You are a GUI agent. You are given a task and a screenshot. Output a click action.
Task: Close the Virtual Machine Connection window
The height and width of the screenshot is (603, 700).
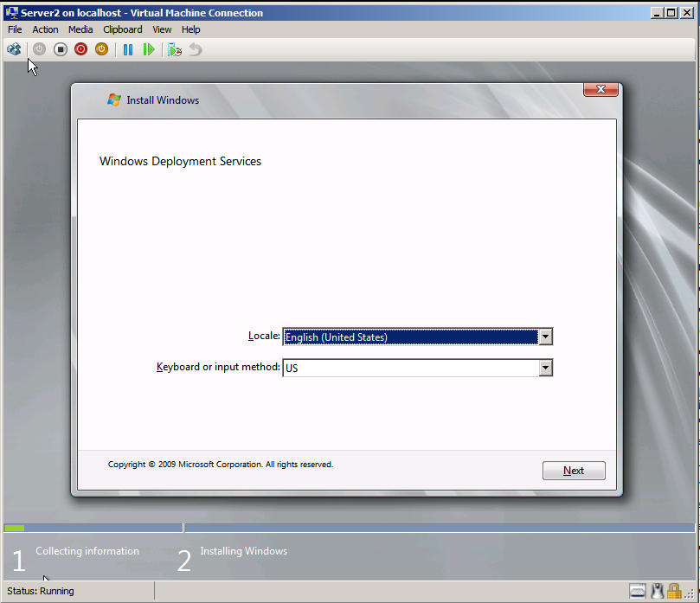[687, 12]
